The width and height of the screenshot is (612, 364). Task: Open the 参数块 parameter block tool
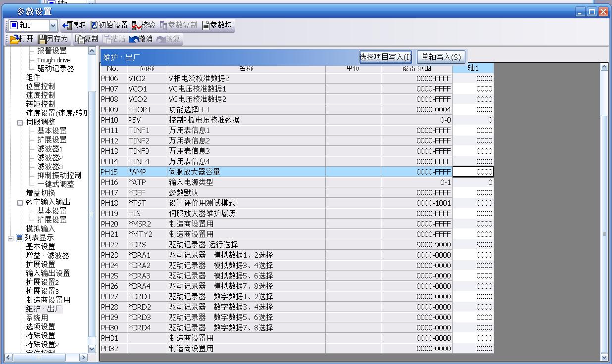click(205, 25)
